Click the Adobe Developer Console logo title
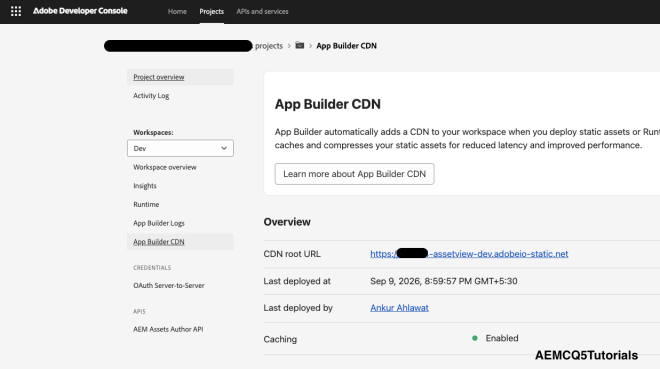The height and width of the screenshot is (369, 660). 80,11
